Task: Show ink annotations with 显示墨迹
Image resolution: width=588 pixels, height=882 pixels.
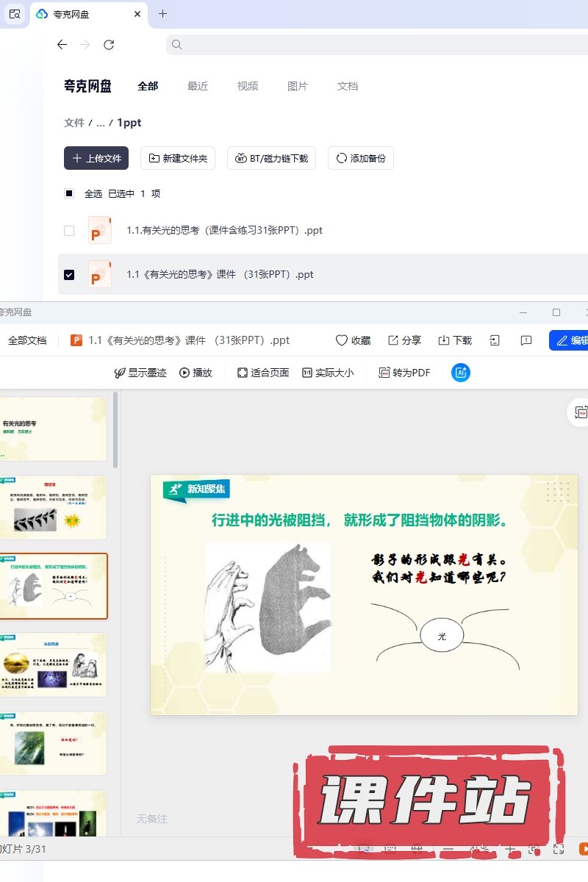Action: click(140, 373)
